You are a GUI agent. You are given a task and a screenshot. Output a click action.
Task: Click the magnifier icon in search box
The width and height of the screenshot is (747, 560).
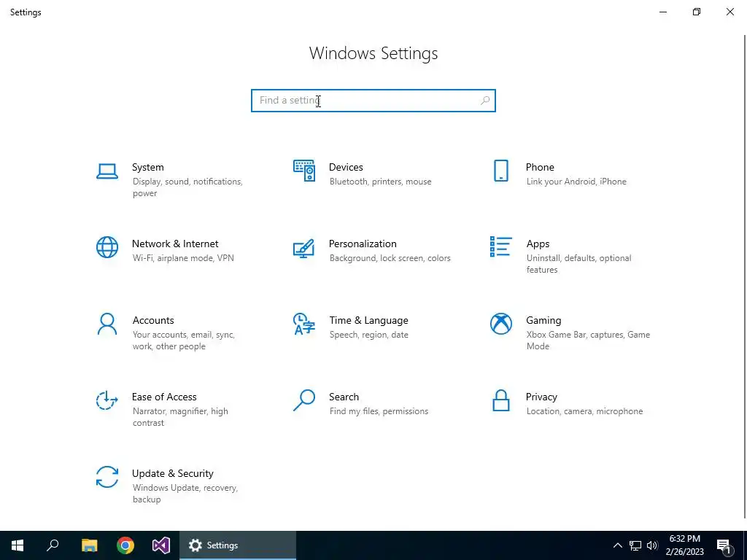point(485,101)
